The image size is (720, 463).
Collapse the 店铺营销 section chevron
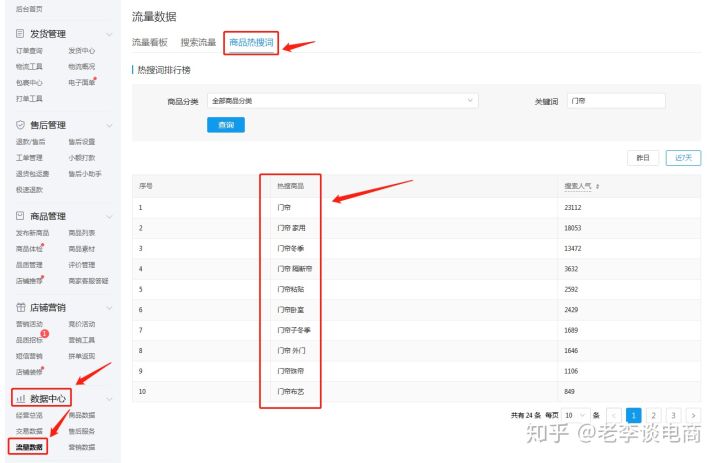pyautogui.click(x=109, y=308)
